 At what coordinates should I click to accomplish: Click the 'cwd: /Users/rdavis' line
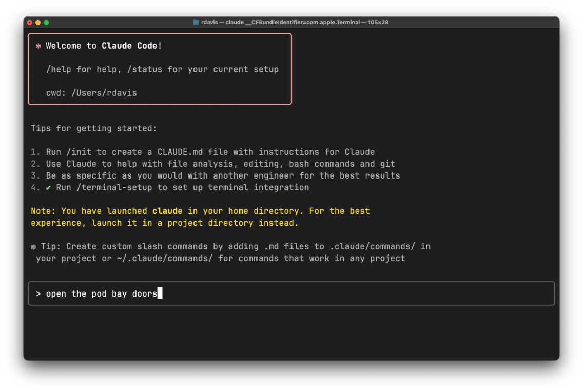91,93
